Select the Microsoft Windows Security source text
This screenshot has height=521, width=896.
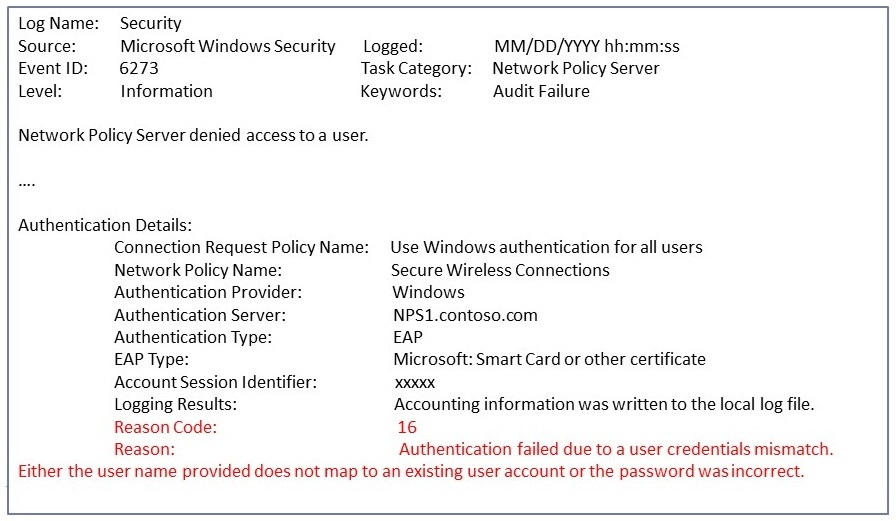(x=228, y=46)
